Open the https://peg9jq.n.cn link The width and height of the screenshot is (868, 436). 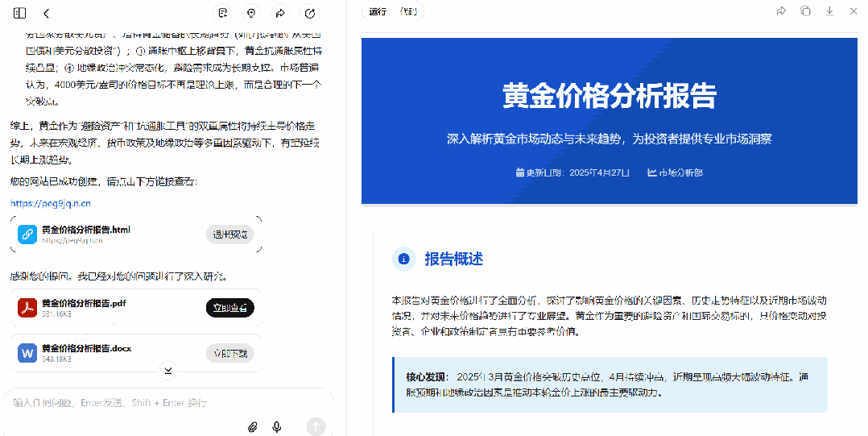pyautogui.click(x=51, y=203)
